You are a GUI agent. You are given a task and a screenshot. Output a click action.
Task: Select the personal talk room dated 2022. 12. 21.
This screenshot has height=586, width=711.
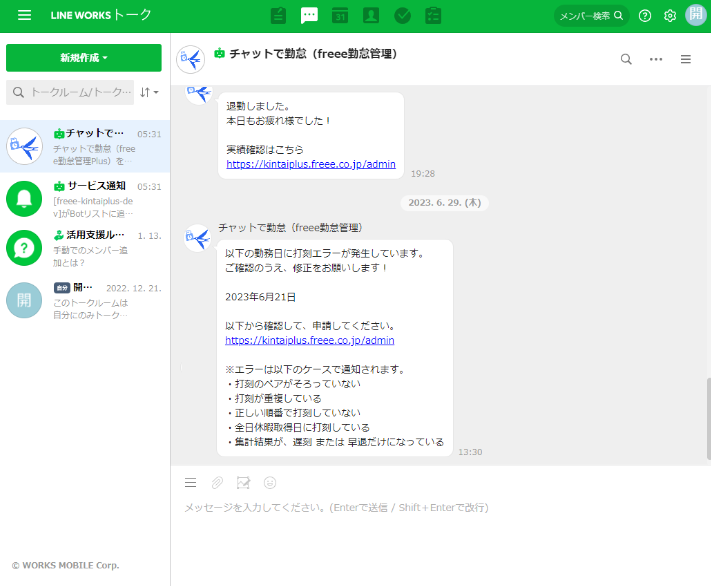point(85,300)
